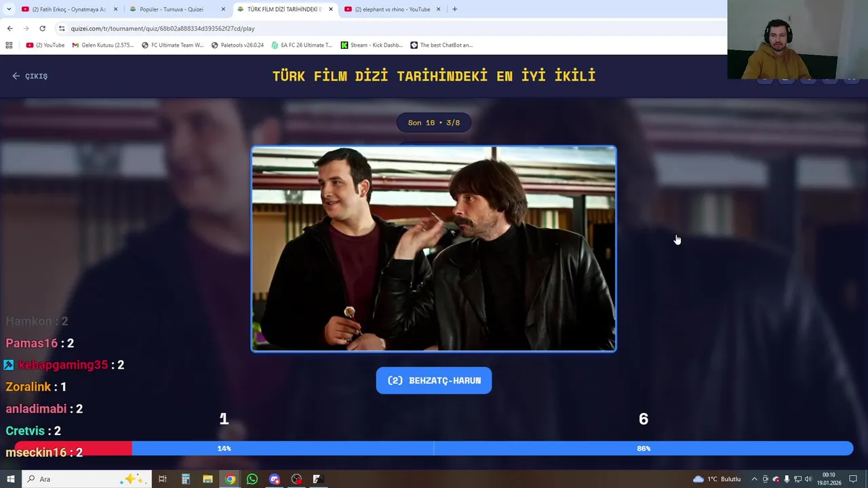
Task: Click chat user kebapgaming35
Action: click(x=63, y=365)
